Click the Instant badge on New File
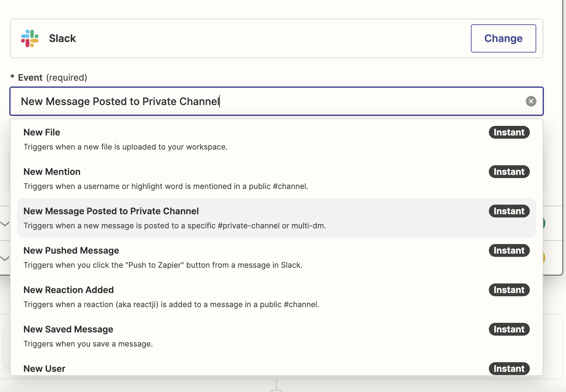566x392 pixels. click(509, 132)
